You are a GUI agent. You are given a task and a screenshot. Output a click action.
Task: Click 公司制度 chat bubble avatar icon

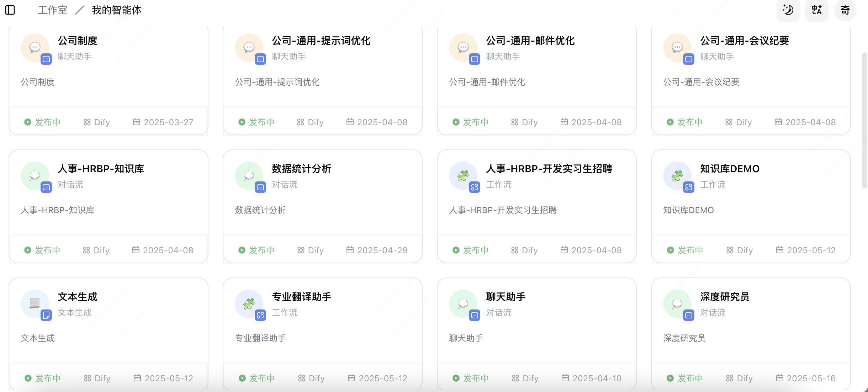pyautogui.click(x=35, y=48)
